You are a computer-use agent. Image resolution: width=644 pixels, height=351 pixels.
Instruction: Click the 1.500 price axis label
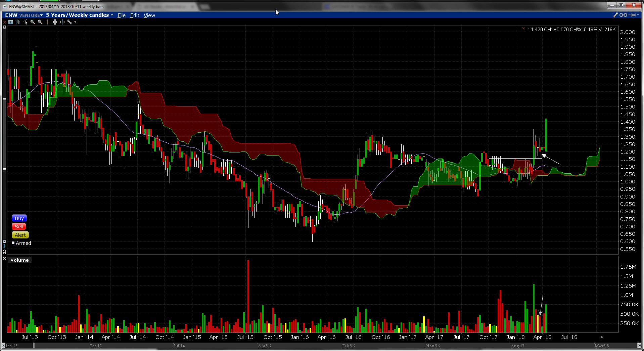(x=628, y=107)
